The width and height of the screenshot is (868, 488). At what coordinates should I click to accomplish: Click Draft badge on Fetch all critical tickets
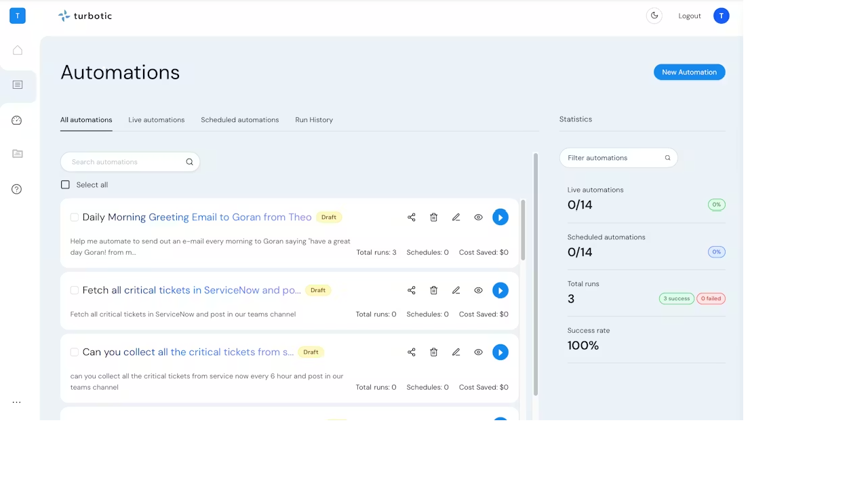[x=318, y=290]
